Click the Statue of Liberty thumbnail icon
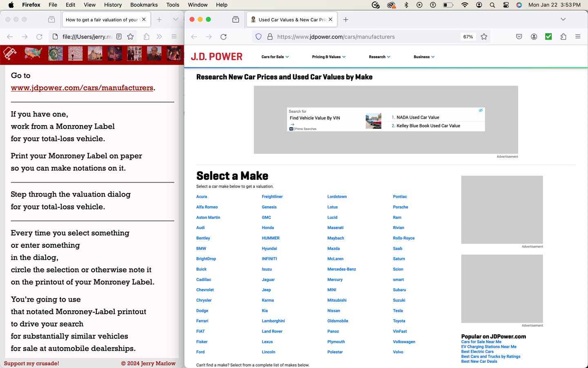 [x=56, y=54]
